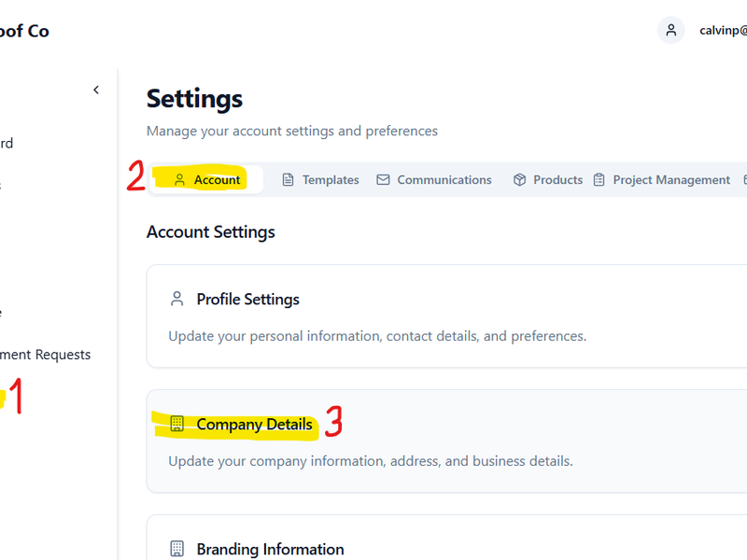Open Profile Settings
The height and width of the screenshot is (560, 747).
coord(247,299)
